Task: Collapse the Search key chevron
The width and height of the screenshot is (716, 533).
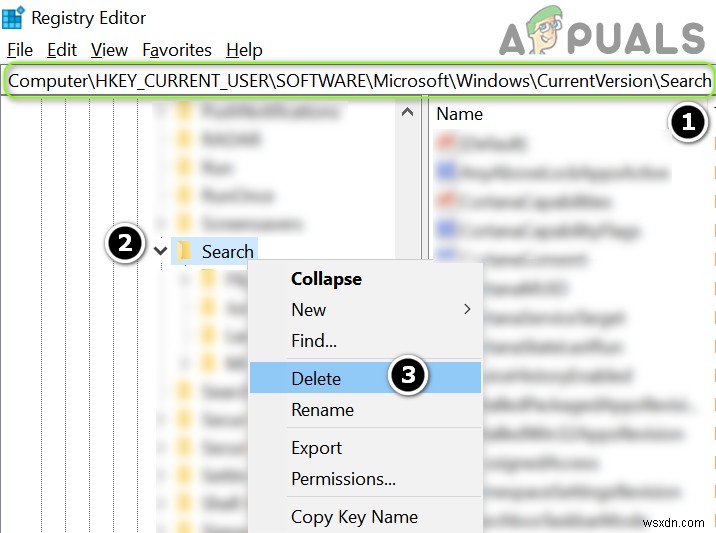Action: click(x=160, y=251)
